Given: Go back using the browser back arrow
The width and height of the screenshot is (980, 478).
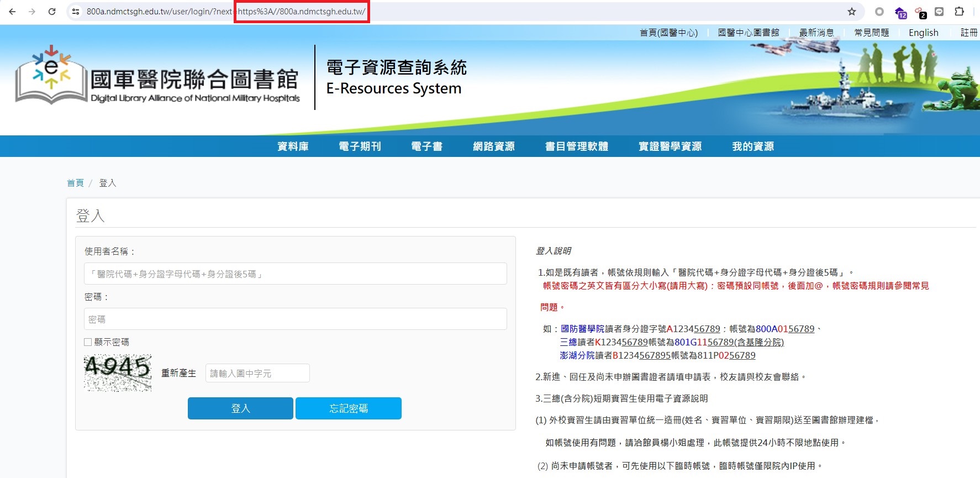Looking at the screenshot, I should coord(12,12).
